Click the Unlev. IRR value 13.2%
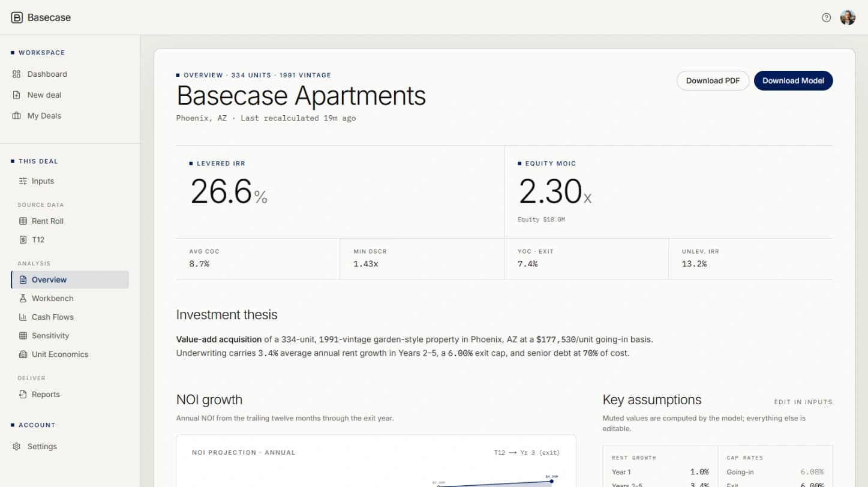 [x=694, y=264]
